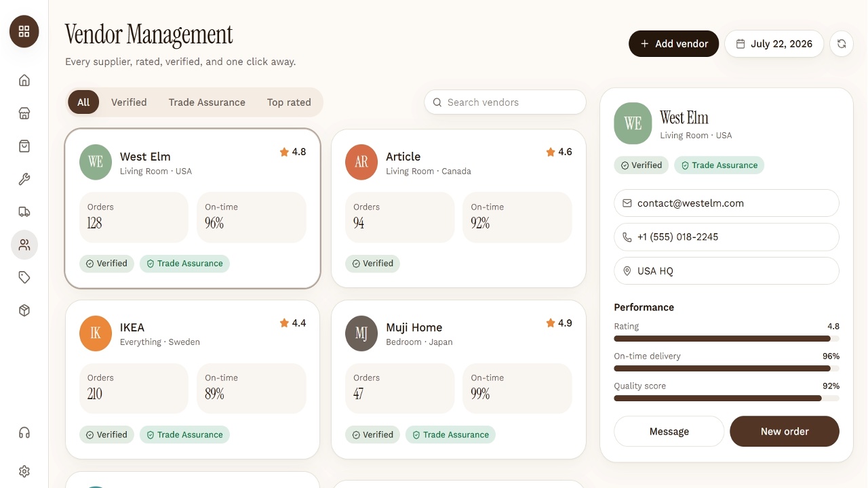The image size is (868, 488).
Task: Click the Quality score progress bar
Action: [x=726, y=399]
